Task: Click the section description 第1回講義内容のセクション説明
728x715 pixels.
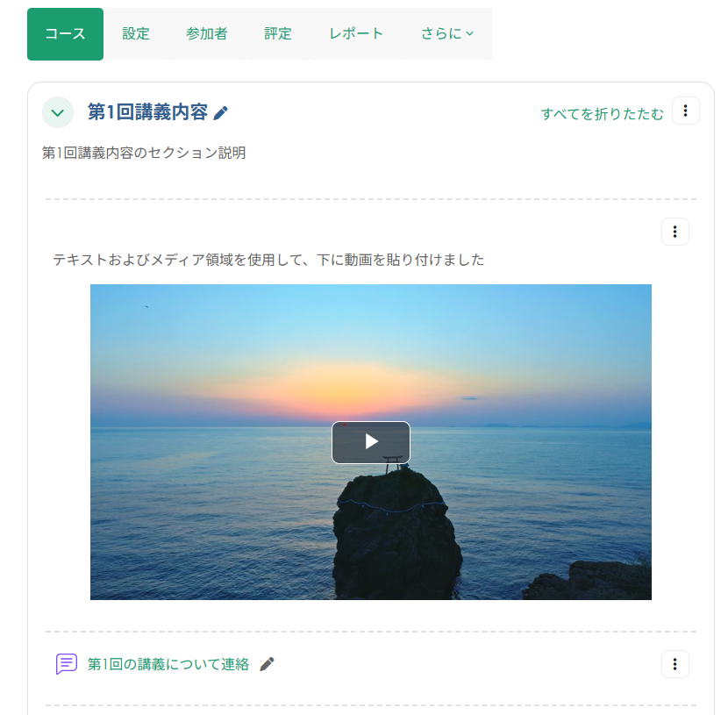Action: (144, 153)
